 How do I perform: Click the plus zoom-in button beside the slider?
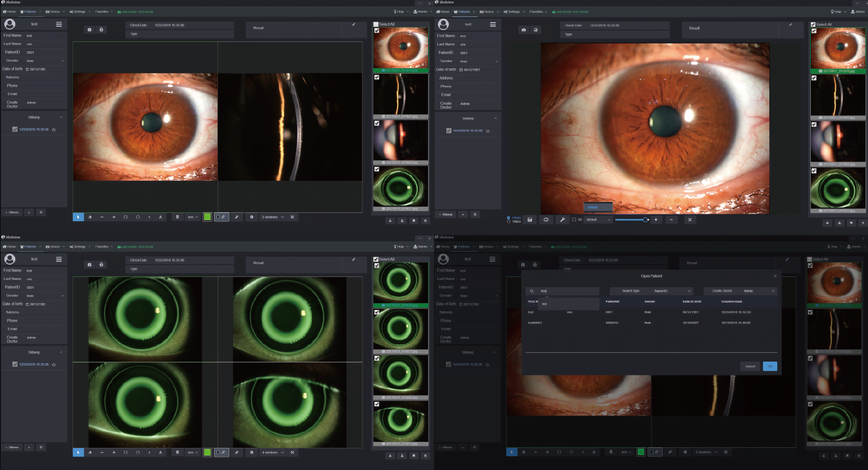coord(655,220)
